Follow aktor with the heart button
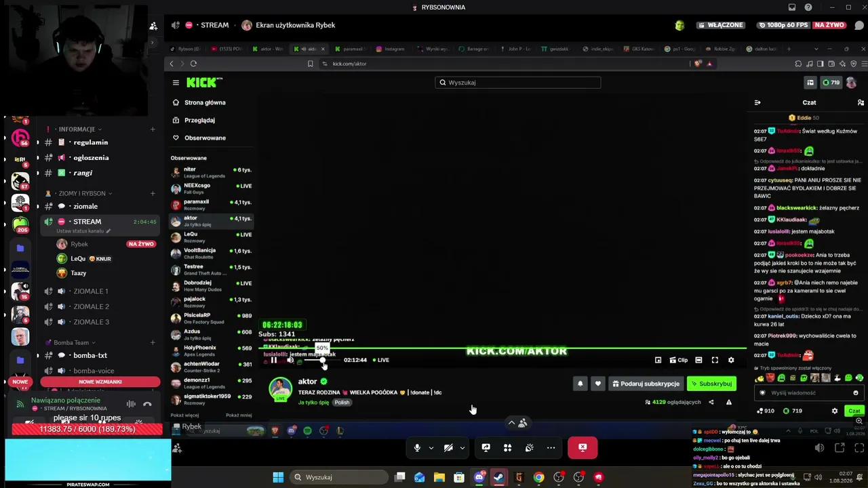The height and width of the screenshot is (488, 868). click(597, 384)
